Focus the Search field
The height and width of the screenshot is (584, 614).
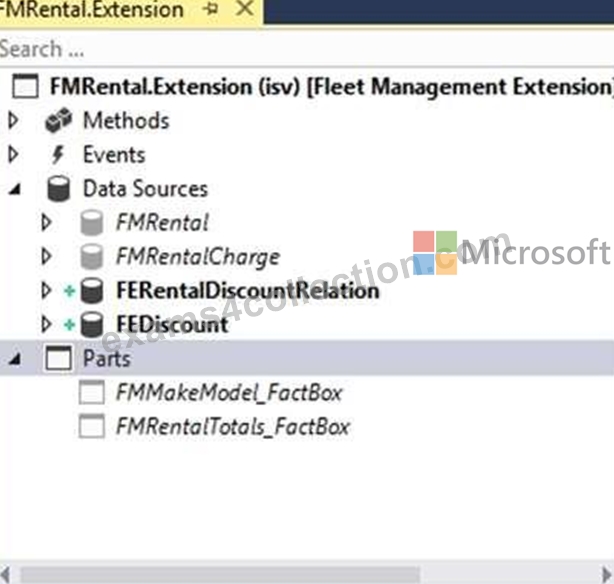(307, 49)
